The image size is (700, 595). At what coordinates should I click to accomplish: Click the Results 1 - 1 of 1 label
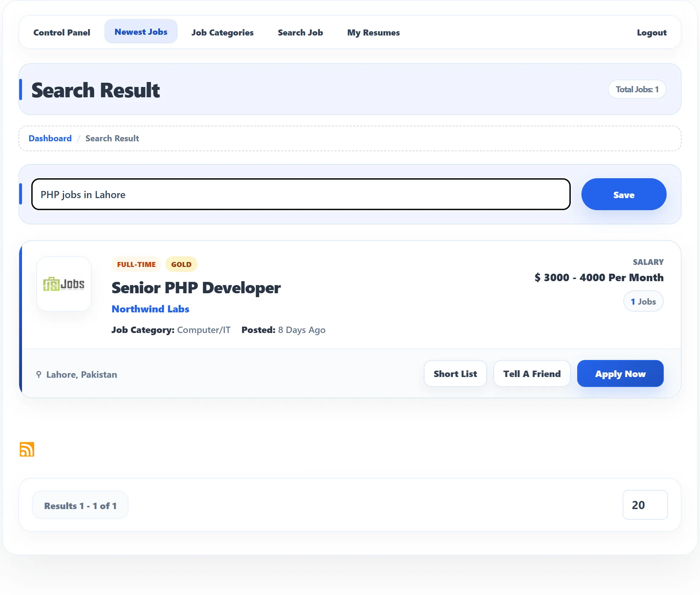coord(80,506)
